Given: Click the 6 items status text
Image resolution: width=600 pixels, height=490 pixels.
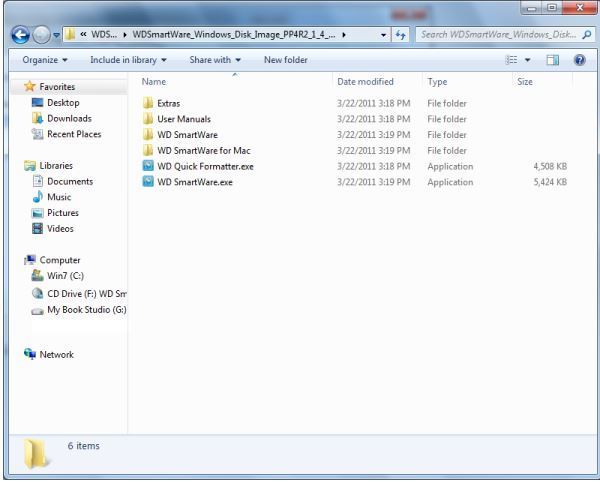Looking at the screenshot, I should [x=83, y=446].
